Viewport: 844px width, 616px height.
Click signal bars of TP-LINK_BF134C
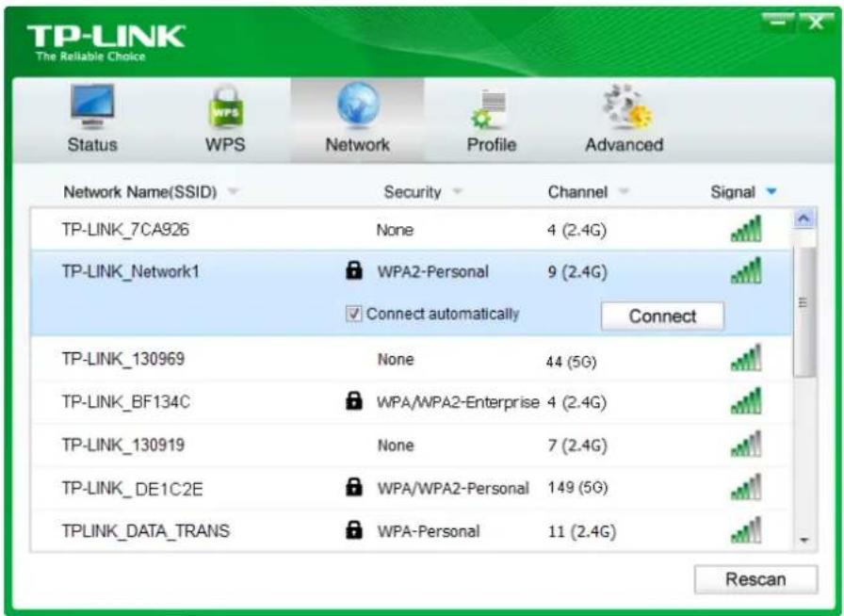click(746, 401)
